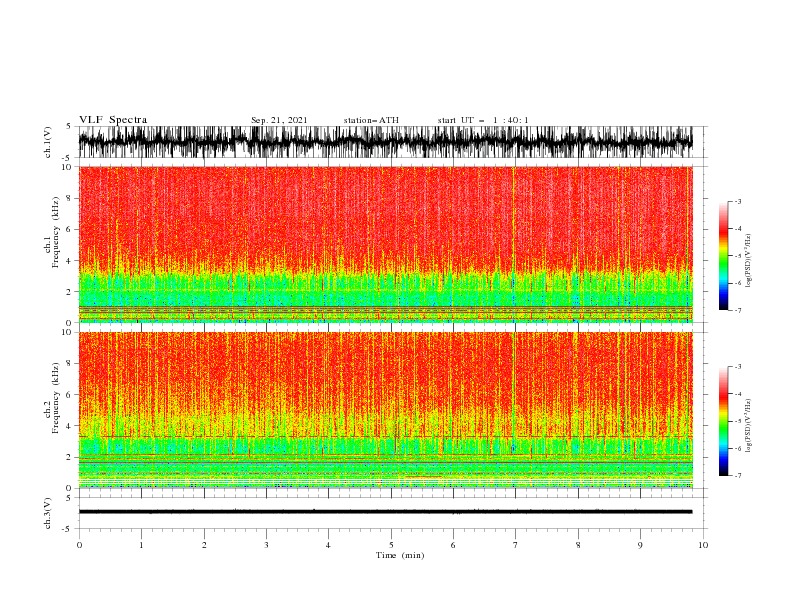Click the '-3' label on ch.1 colorbar
Image resolution: width=792 pixels, height=612 pixels.
click(x=737, y=201)
